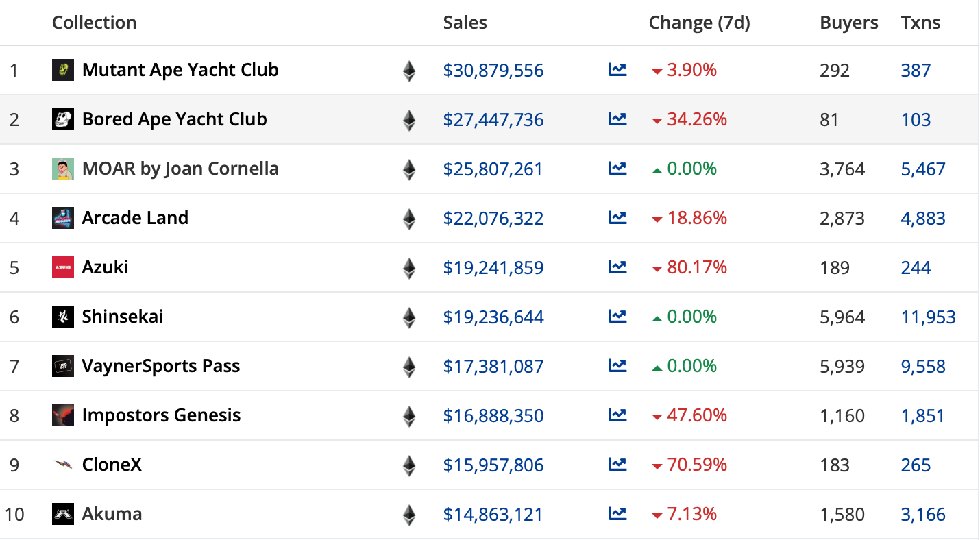This screenshot has height=540, width=980.
Task: Open the Mutant Ape Yacht Club collection
Action: pyautogui.click(x=180, y=70)
